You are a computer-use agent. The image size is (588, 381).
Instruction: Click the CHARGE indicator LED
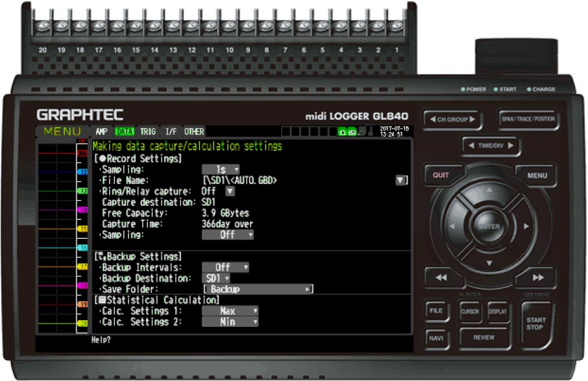point(529,89)
